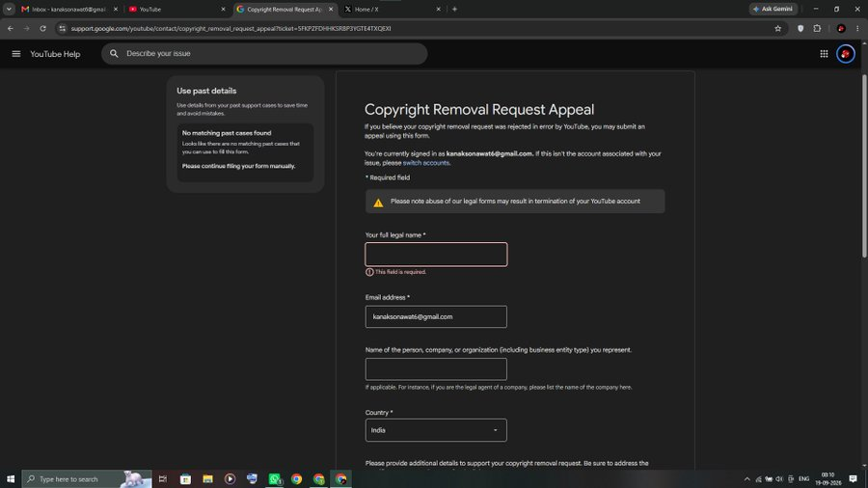This screenshot has height=488, width=868.
Task: Close the YouTube tab
Action: pos(223,9)
